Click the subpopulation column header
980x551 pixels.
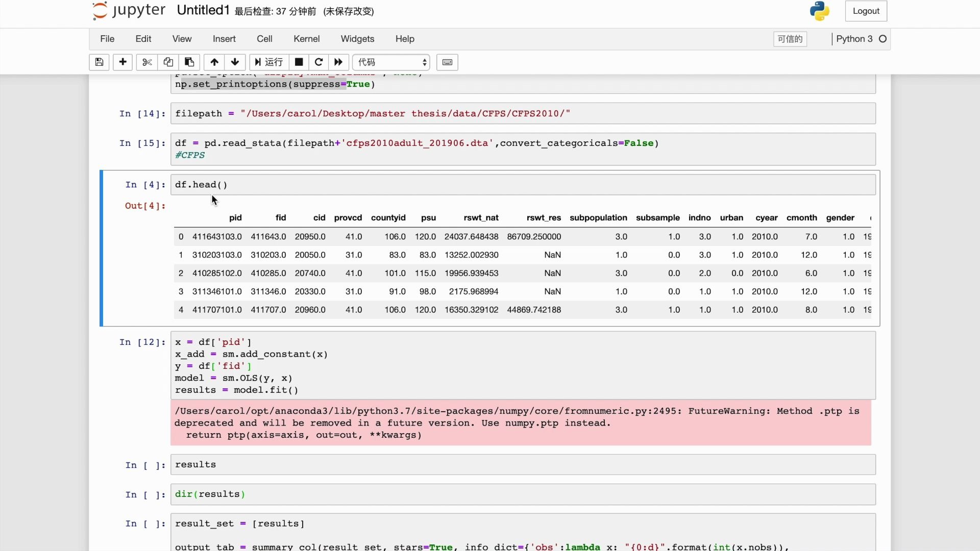[598, 218]
